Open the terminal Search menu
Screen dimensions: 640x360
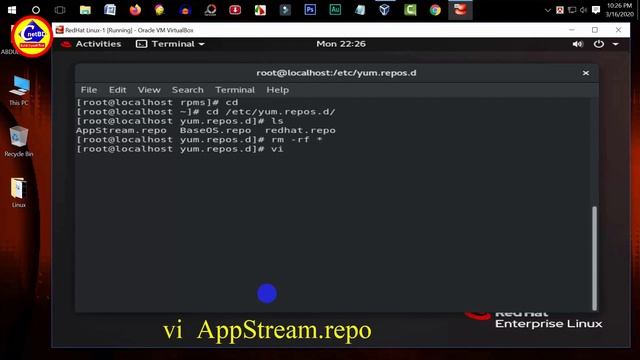[187, 90]
